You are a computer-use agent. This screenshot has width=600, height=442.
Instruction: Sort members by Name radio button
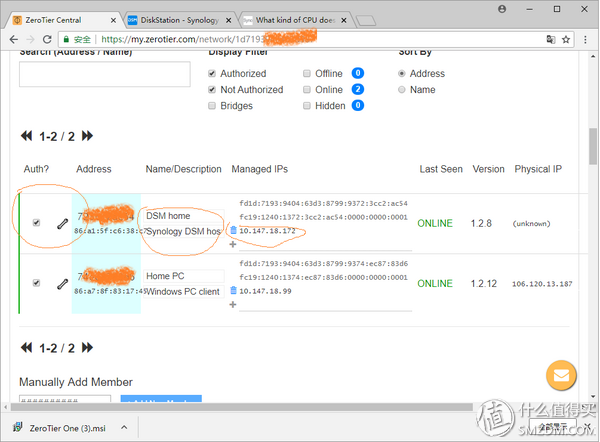pos(401,90)
